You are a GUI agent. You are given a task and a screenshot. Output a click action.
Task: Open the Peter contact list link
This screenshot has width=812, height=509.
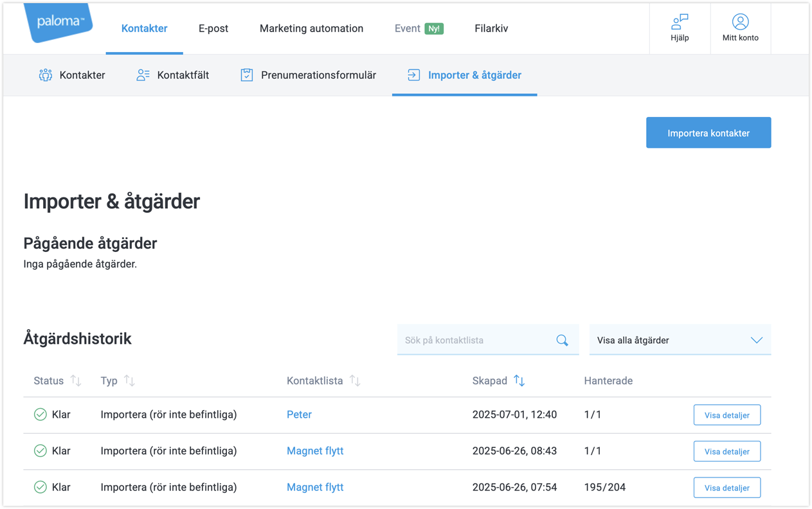[299, 415]
